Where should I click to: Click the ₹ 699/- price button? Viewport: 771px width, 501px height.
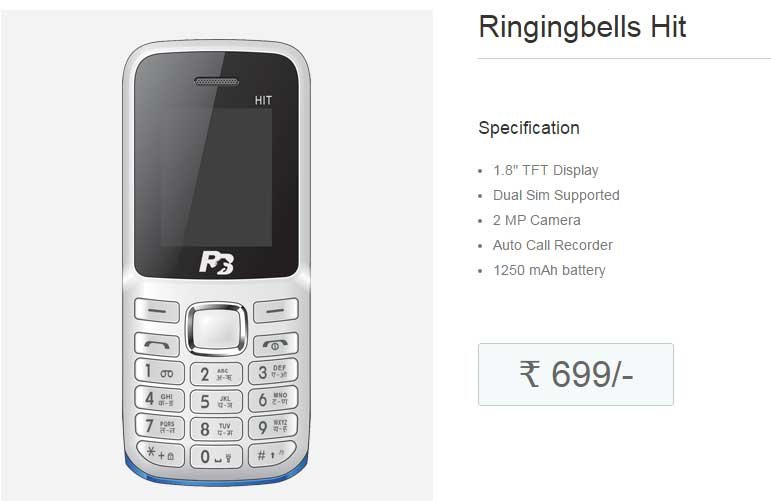coord(575,374)
